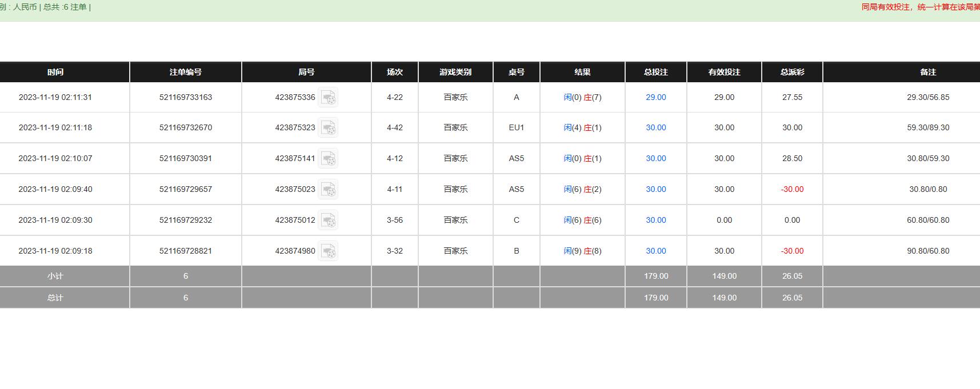The width and height of the screenshot is (980, 389).
Task: Click the 备注 column header
Action: tap(928, 72)
